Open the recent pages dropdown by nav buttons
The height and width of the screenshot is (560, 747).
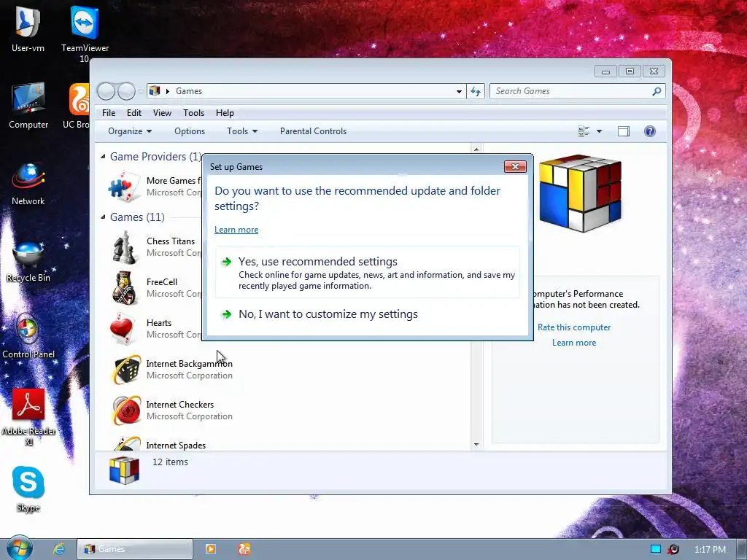(x=141, y=90)
